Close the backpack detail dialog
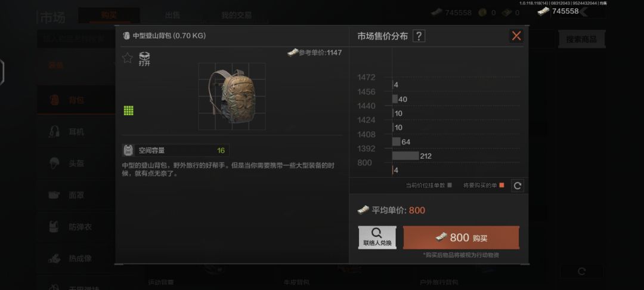644x290 pixels. tap(516, 36)
